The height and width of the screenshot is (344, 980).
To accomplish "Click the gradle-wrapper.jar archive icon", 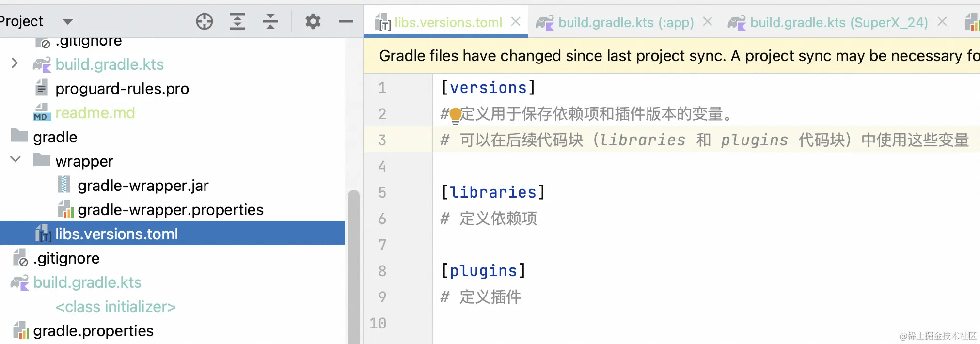I will 64,185.
